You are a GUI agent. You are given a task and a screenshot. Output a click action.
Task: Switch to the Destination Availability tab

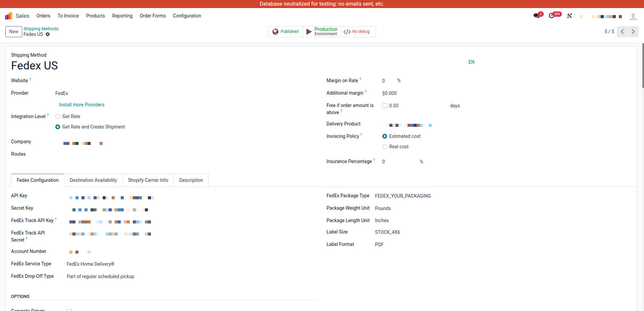pos(93,180)
